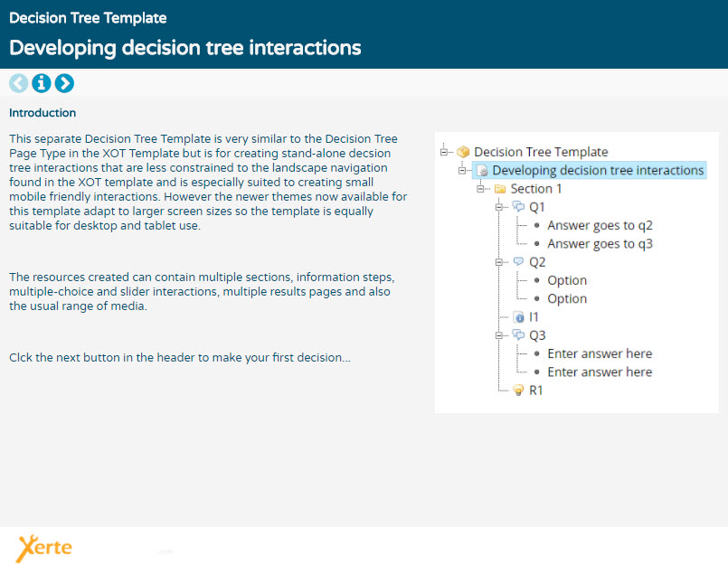Advance with the next arrow button
Viewport: 728px width, 574px height.
(x=64, y=83)
